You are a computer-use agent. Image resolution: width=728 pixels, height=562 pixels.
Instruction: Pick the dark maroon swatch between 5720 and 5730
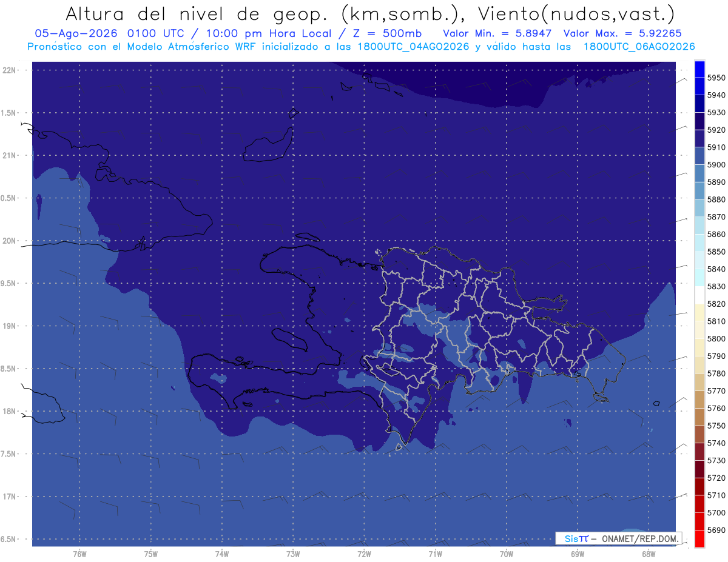699,469
